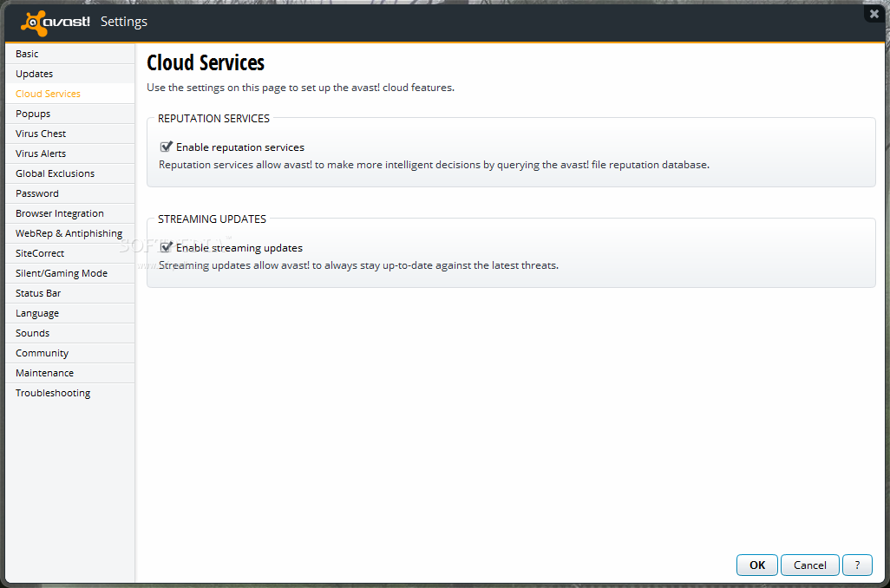Screen dimensions: 890x588
Task: Open the Popups settings
Action: [x=69, y=114]
